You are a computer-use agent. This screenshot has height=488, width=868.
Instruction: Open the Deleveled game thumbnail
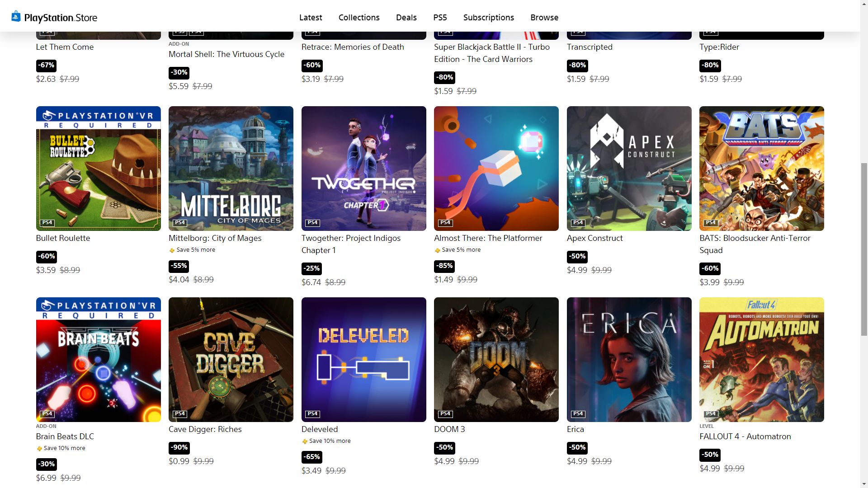pos(363,360)
